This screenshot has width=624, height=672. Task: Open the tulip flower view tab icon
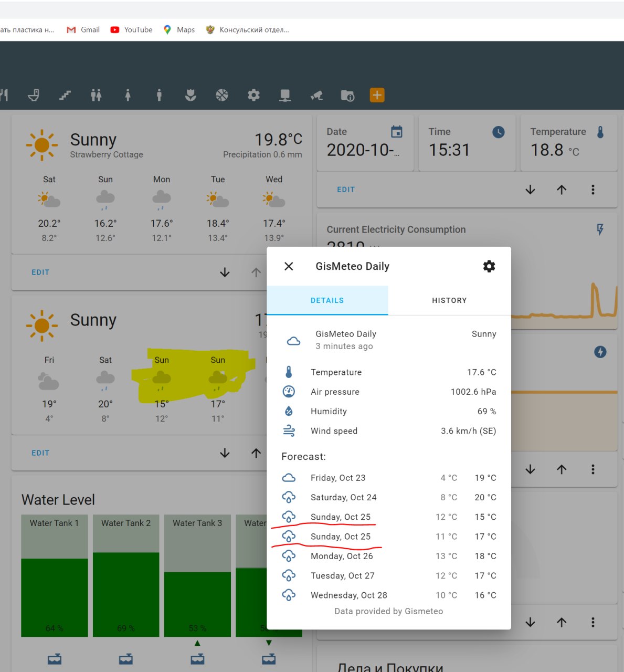click(191, 95)
